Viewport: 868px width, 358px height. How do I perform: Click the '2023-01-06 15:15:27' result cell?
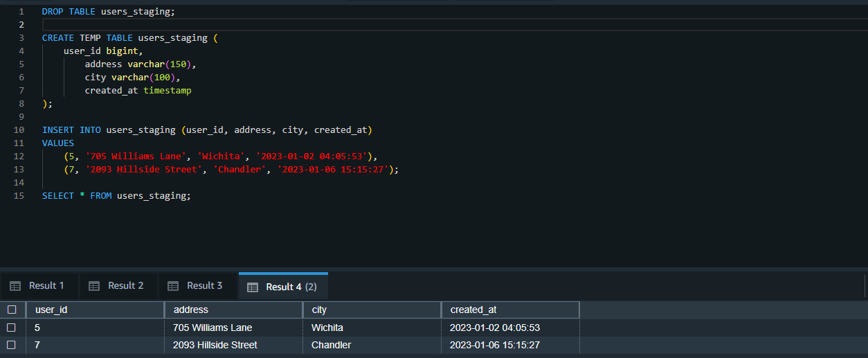coord(495,345)
